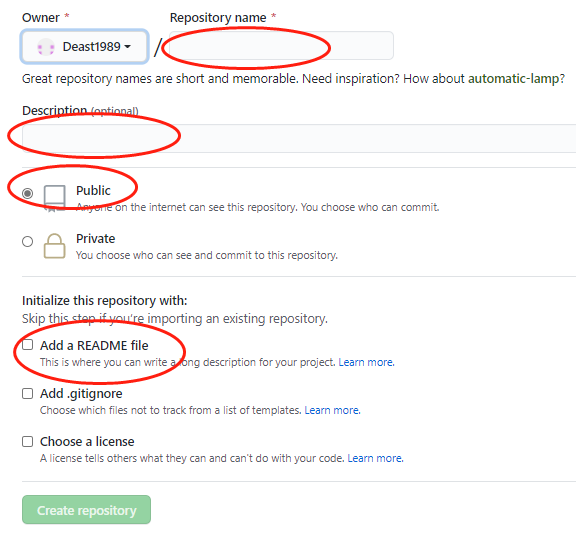The width and height of the screenshot is (576, 535).
Task: Click the Private option label
Action: [96, 238]
